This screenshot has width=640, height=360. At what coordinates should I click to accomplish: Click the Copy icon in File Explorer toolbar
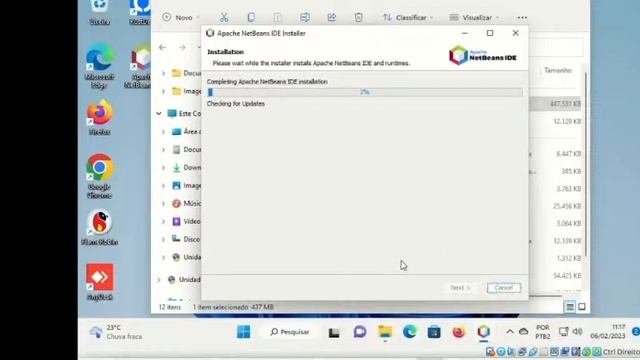tap(251, 18)
